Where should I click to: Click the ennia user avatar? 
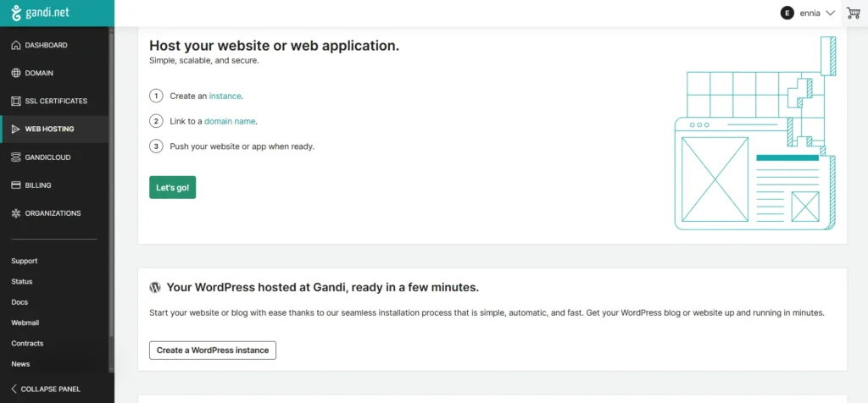pyautogui.click(x=787, y=13)
